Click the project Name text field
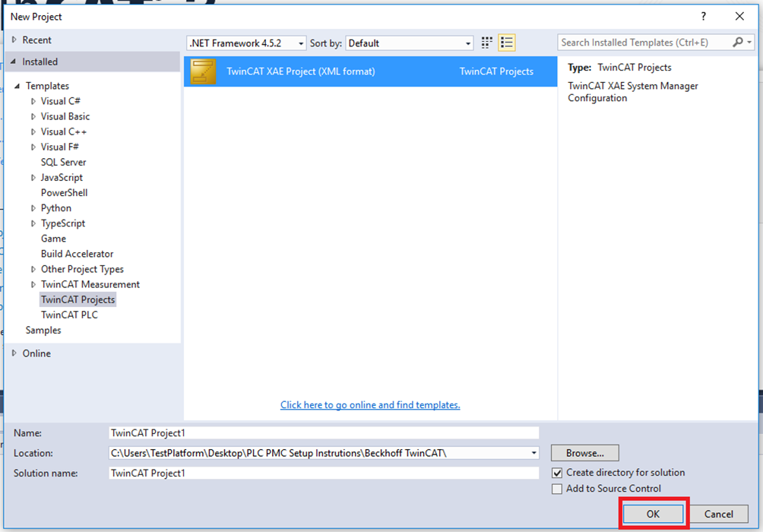 point(324,432)
